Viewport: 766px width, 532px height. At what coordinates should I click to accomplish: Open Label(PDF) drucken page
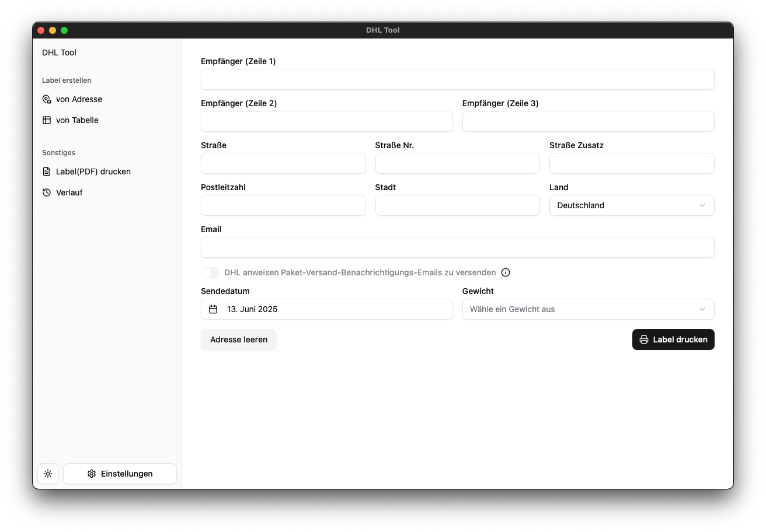click(107, 171)
